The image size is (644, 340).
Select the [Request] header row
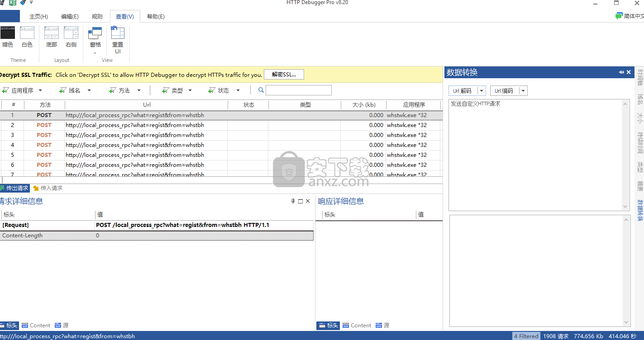157,225
